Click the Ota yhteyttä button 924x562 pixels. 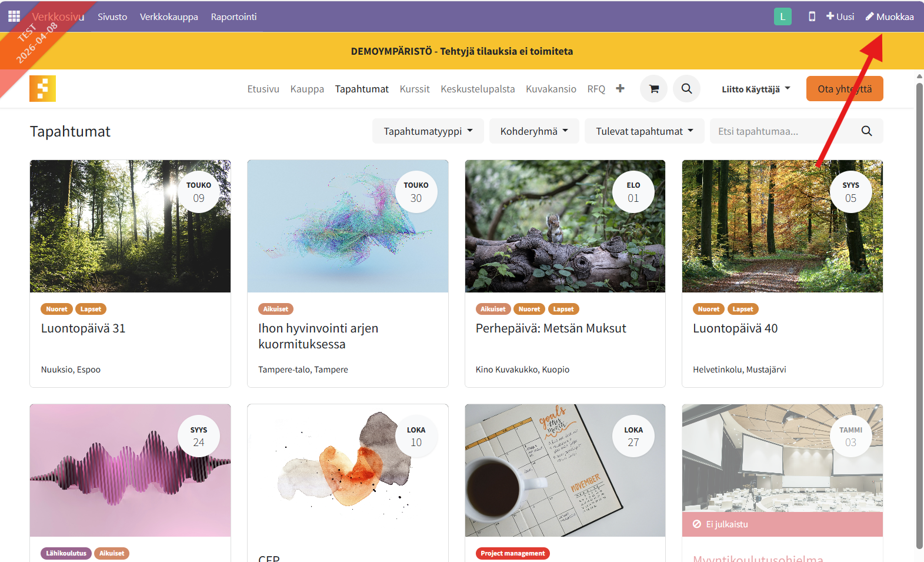[x=844, y=89]
